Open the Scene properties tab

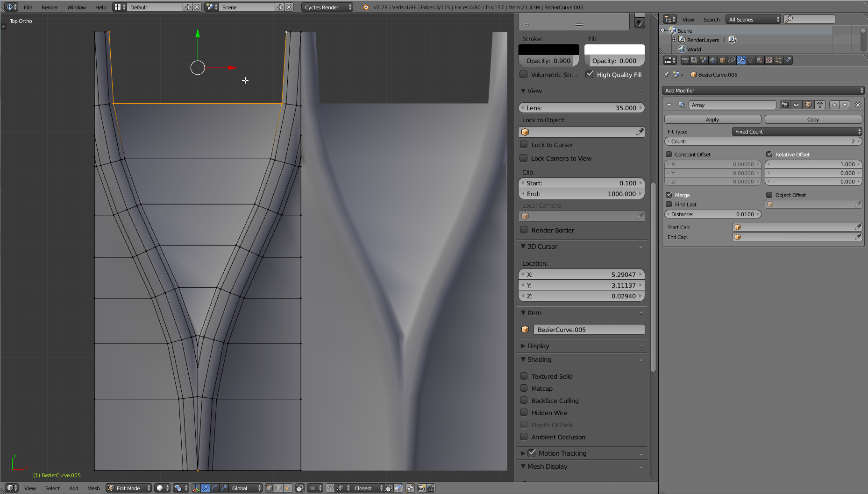704,60
